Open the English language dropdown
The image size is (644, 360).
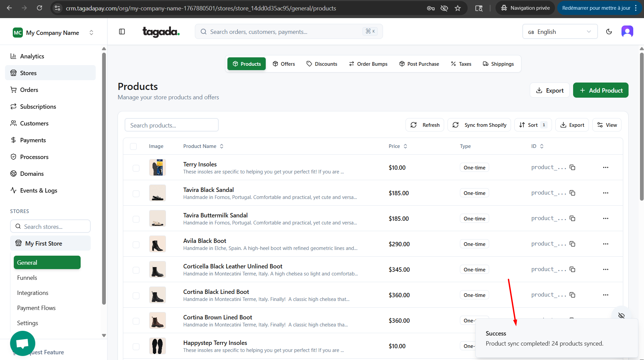tap(560, 32)
